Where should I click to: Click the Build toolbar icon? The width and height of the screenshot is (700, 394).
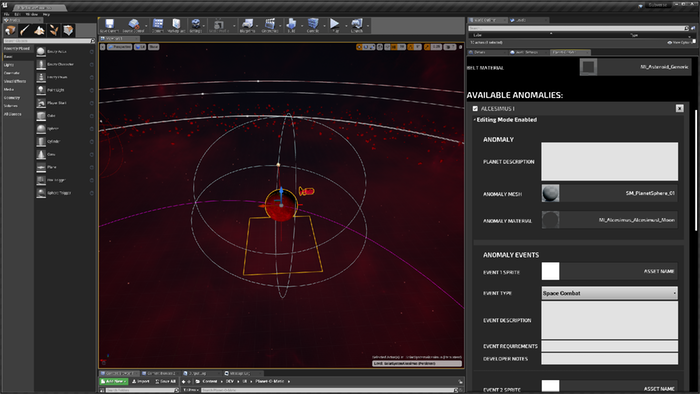point(291,25)
